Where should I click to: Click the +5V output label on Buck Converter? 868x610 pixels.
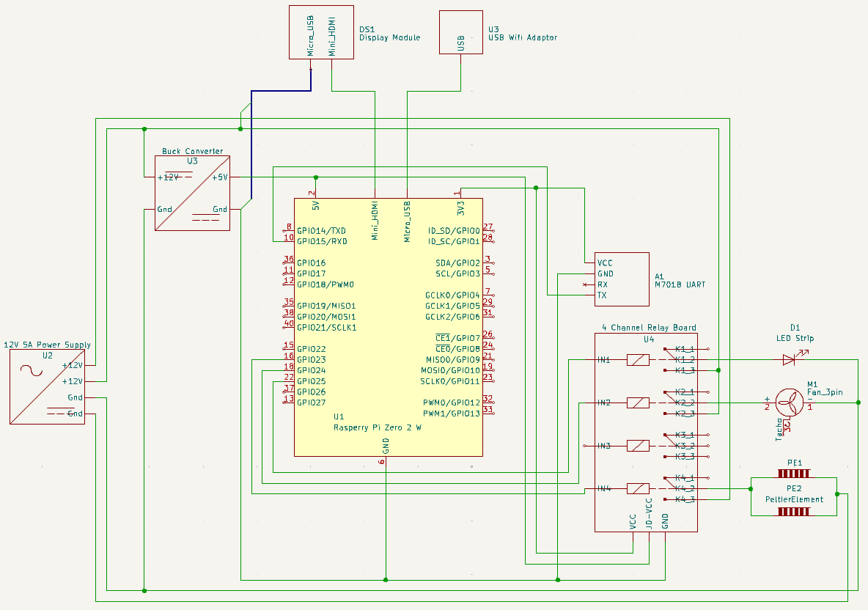click(x=220, y=177)
